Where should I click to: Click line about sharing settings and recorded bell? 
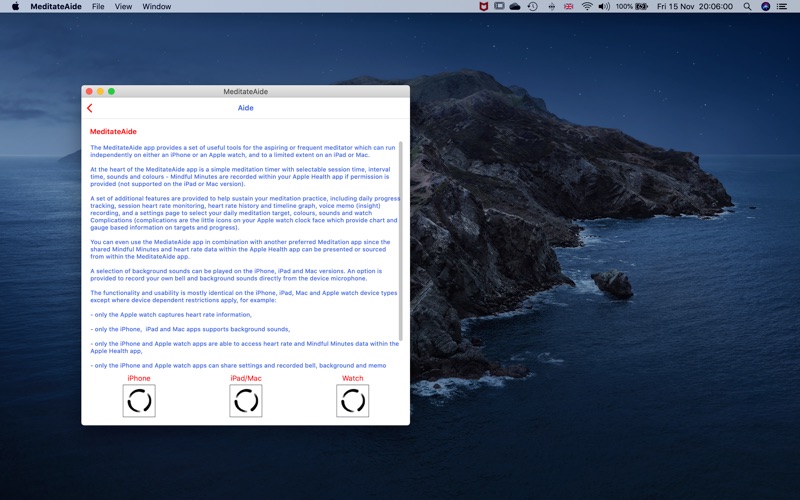click(x=238, y=365)
